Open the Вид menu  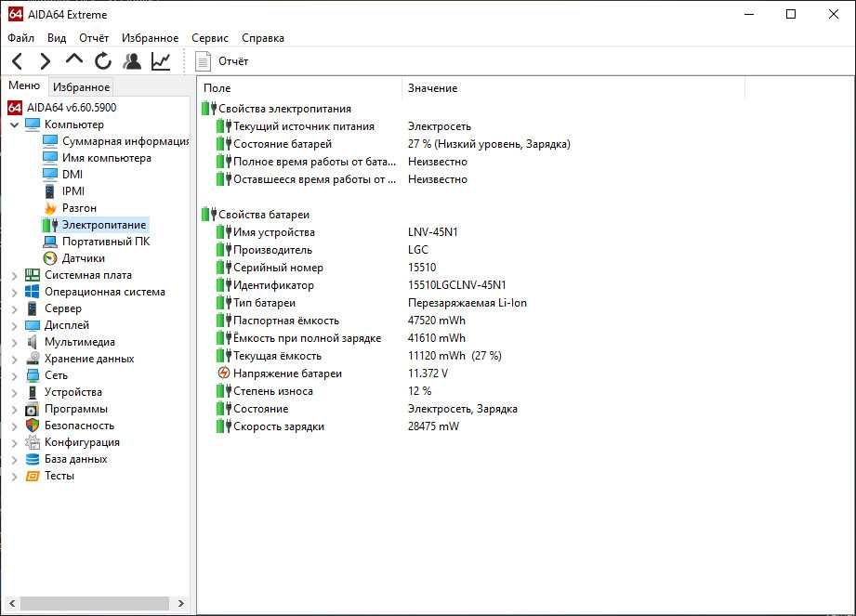(x=56, y=38)
